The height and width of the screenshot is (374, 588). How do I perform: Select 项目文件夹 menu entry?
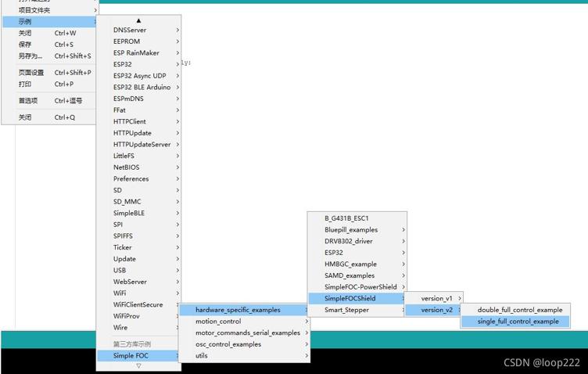click(x=49, y=10)
